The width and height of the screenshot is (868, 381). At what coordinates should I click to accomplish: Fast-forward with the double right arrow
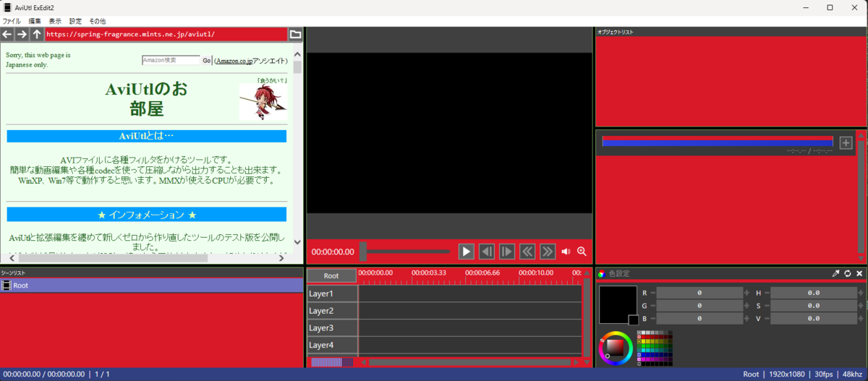pos(548,252)
